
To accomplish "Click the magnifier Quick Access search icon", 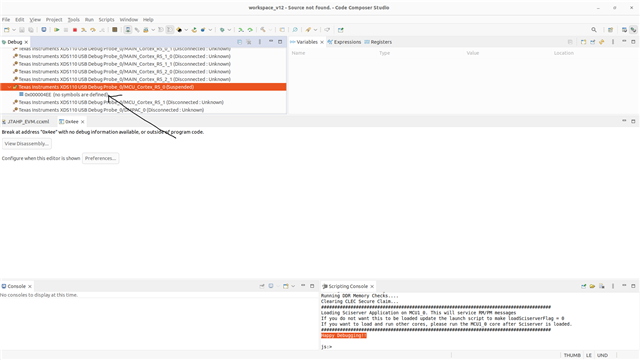I will pyautogui.click(x=594, y=30).
